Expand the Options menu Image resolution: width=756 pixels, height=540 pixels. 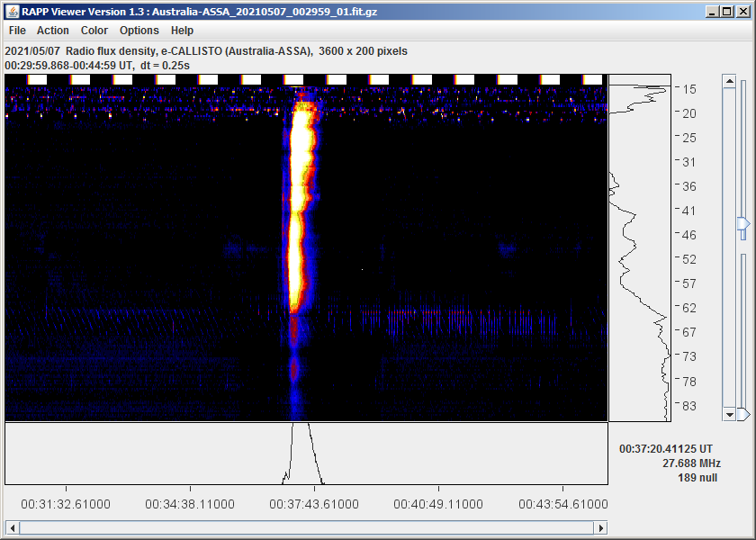coord(139,31)
